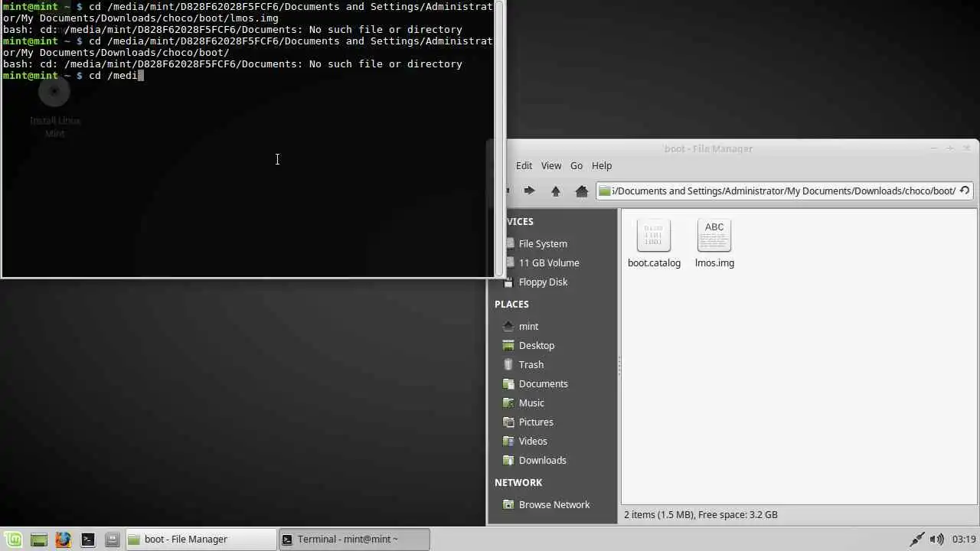Switch to Terminal - mint@mint taskbar button
The width and height of the screenshot is (980, 551).
click(354, 540)
